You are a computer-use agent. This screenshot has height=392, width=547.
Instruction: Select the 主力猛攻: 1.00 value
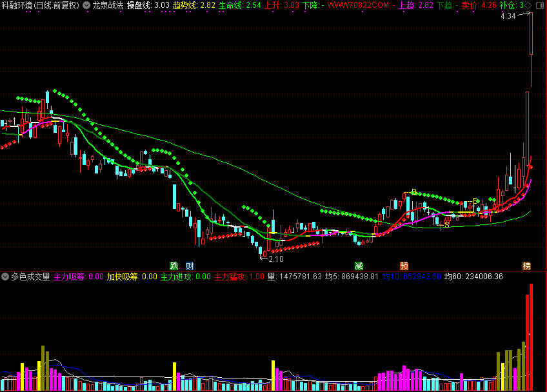pyautogui.click(x=239, y=277)
